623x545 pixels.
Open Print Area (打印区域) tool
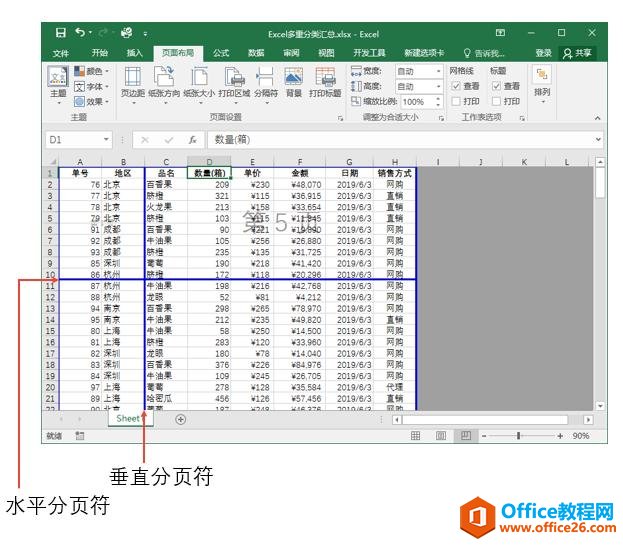[x=234, y=86]
